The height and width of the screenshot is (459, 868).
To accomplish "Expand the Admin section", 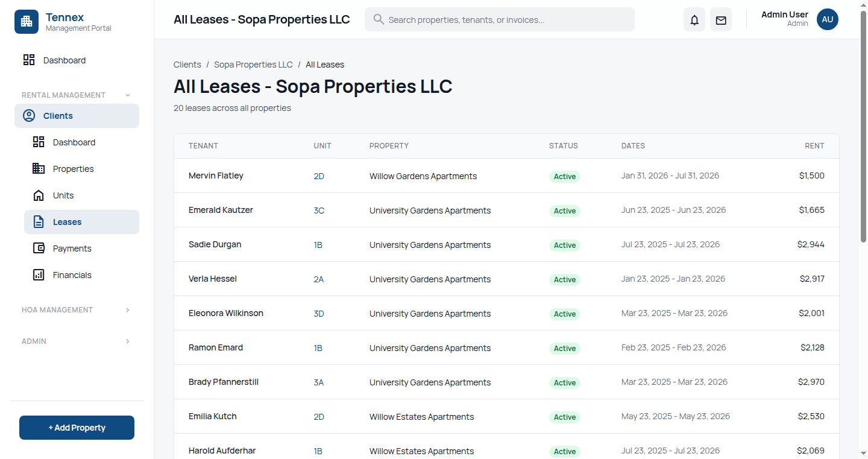I will pos(127,341).
